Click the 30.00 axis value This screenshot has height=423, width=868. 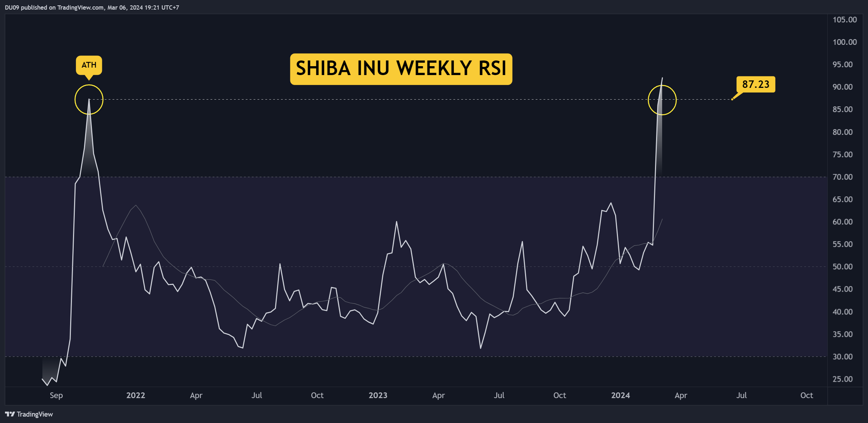(x=843, y=356)
